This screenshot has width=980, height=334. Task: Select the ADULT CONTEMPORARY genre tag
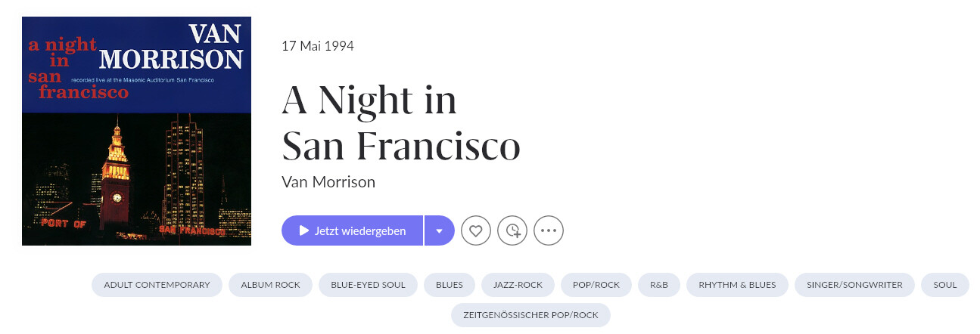pyautogui.click(x=157, y=285)
